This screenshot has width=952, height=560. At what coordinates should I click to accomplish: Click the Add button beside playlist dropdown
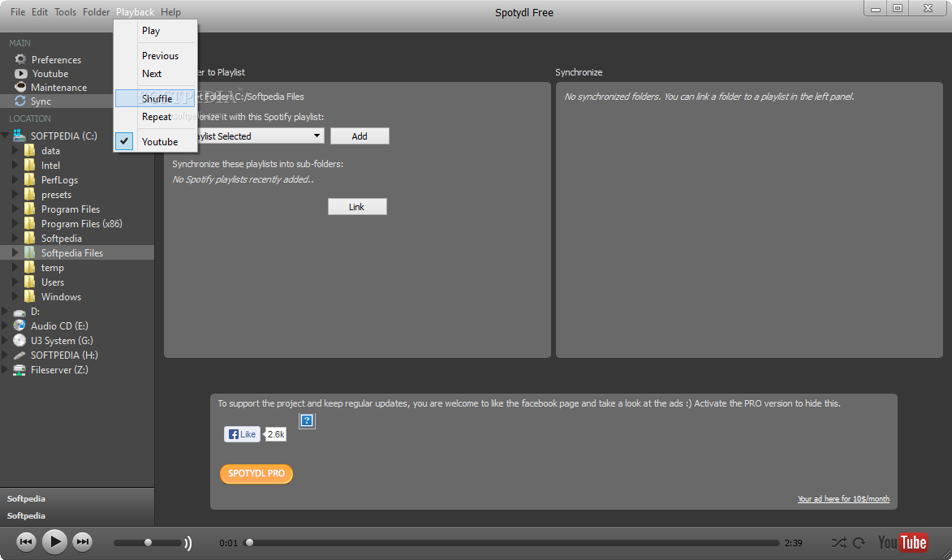pyautogui.click(x=360, y=136)
